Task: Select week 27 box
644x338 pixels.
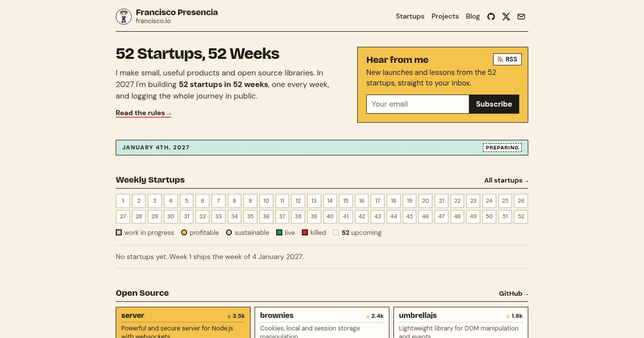Action: [123, 217]
